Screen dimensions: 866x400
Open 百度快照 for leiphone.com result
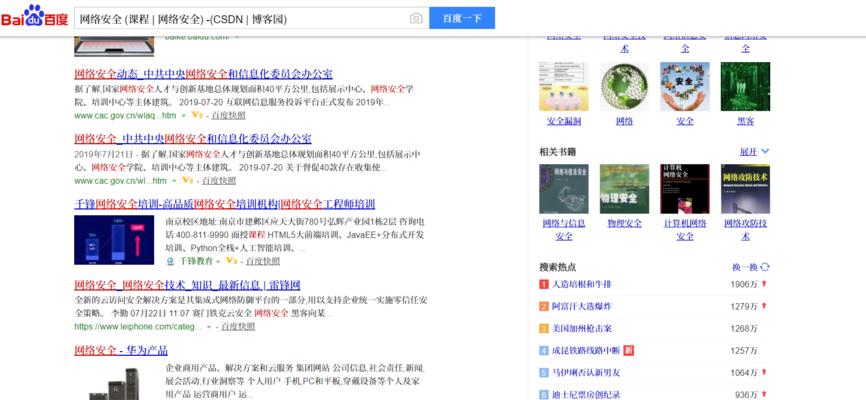(x=238, y=327)
